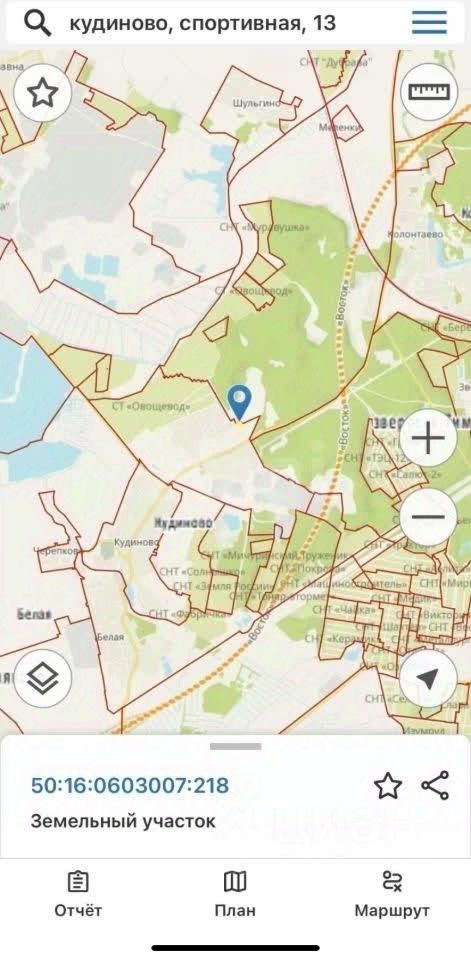Open the Отчёт tab

point(78,894)
